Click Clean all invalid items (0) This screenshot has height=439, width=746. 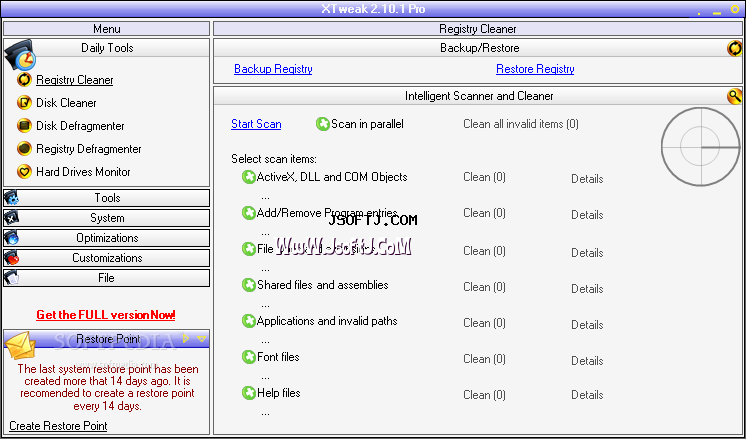[x=521, y=124]
